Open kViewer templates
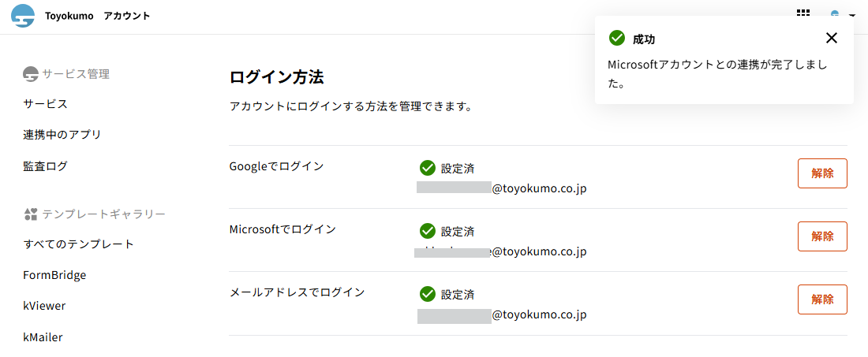The height and width of the screenshot is (357, 868). 45,306
